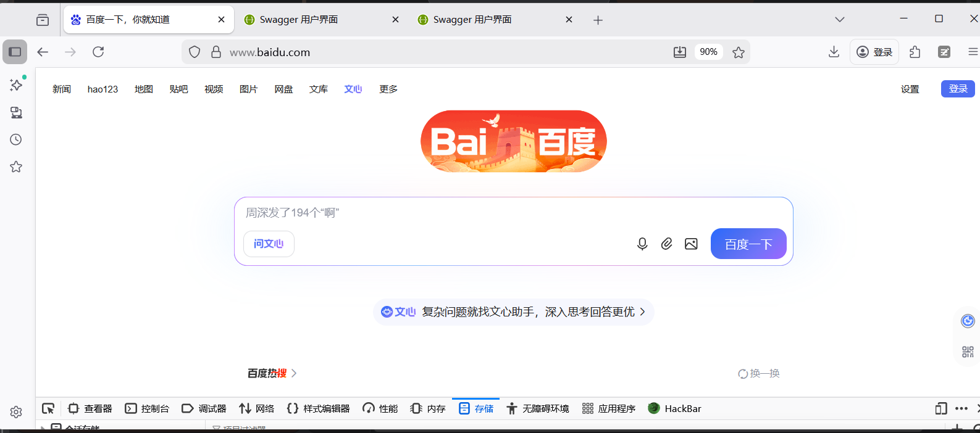Screen dimensions: 980x433
Task: Switch to the 调试器 debugger panel
Action: point(204,408)
